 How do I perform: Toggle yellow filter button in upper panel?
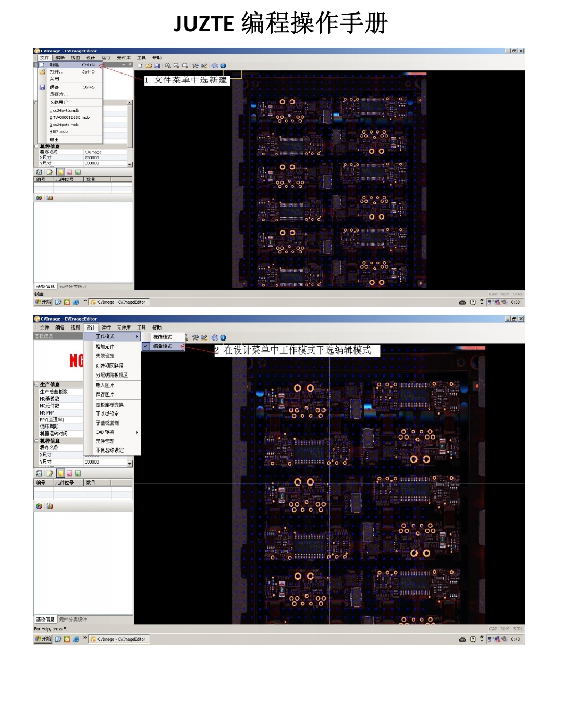click(x=61, y=172)
